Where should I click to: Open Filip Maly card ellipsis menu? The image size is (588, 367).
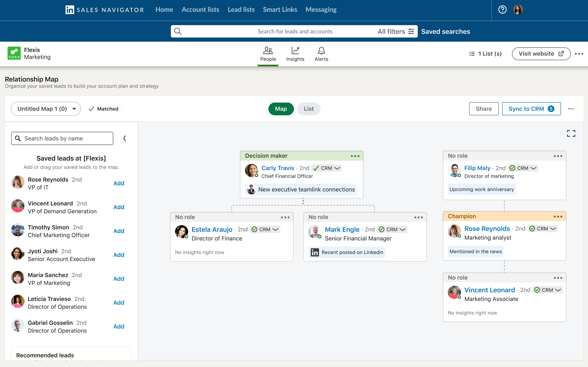coord(558,156)
